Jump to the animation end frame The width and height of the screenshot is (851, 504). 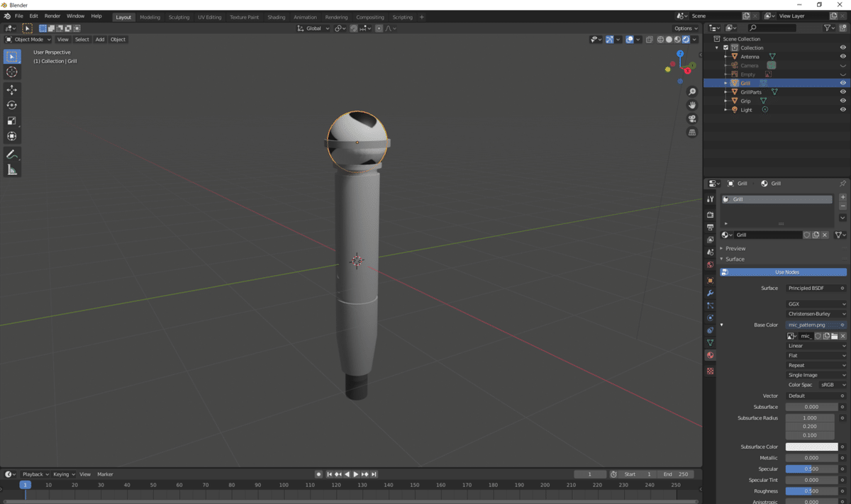coord(374,474)
